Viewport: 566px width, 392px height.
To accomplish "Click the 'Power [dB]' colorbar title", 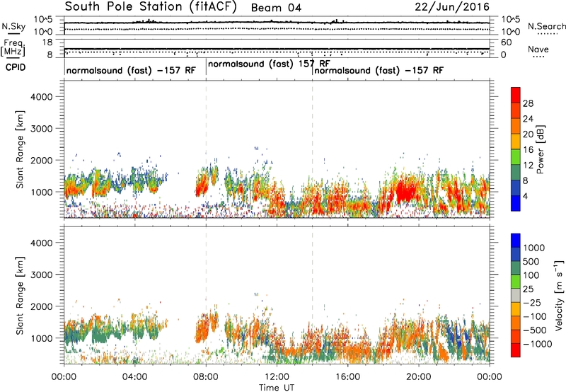I will pyautogui.click(x=541, y=149).
